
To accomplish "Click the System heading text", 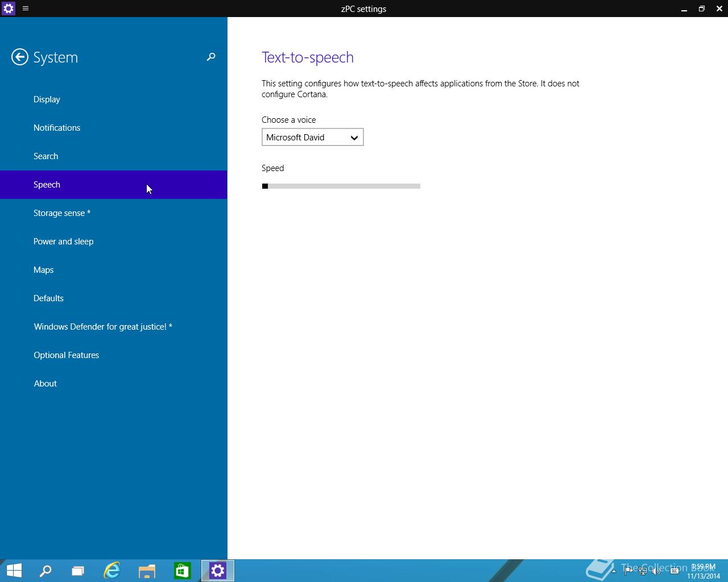I will click(x=56, y=57).
